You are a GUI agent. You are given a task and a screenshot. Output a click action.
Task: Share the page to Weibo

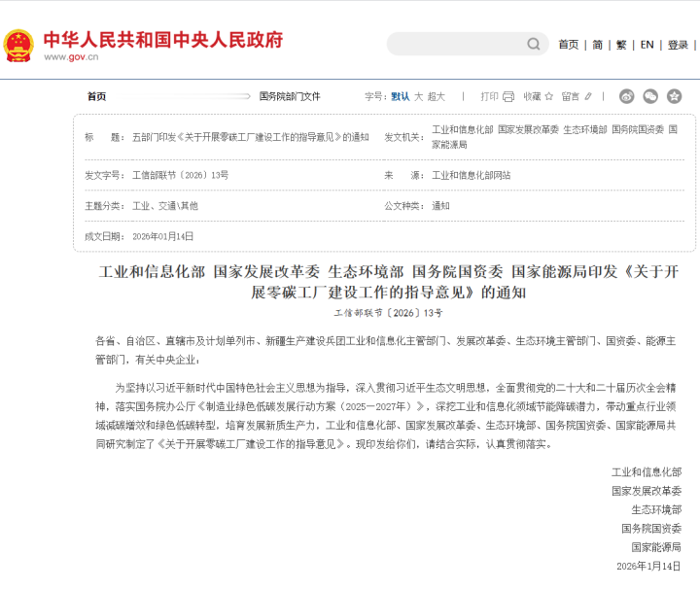tap(627, 96)
